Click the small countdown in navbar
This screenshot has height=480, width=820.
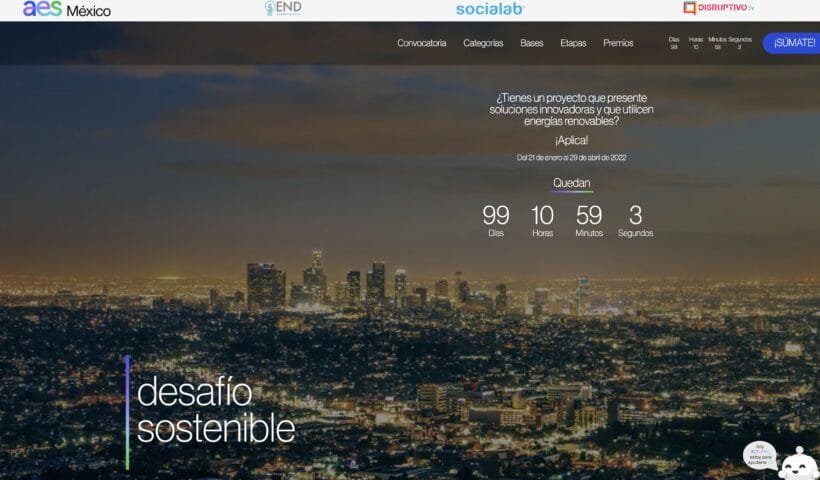coord(709,43)
